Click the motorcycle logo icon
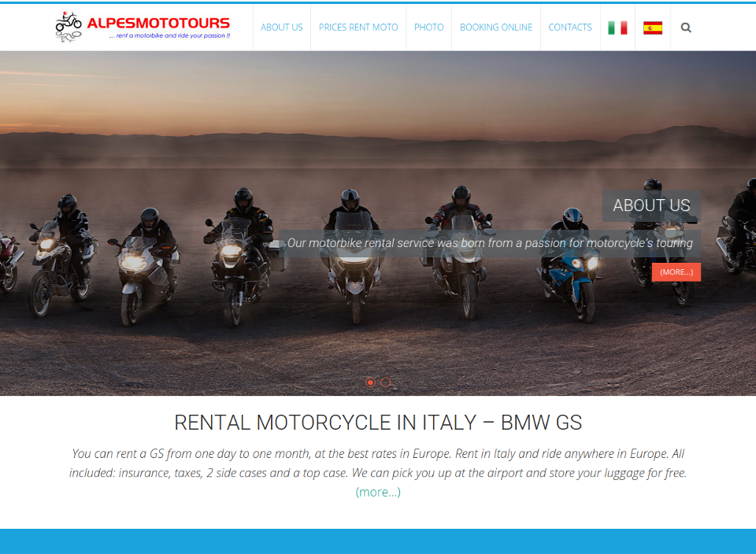 [x=69, y=27]
